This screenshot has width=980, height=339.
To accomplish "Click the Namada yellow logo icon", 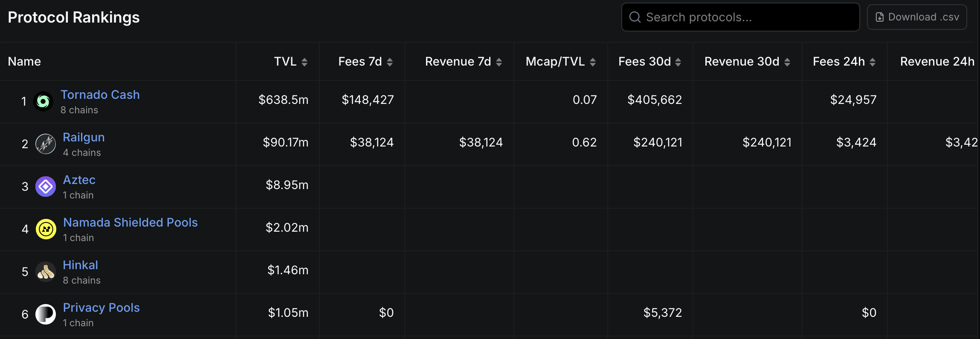I will click(x=46, y=229).
